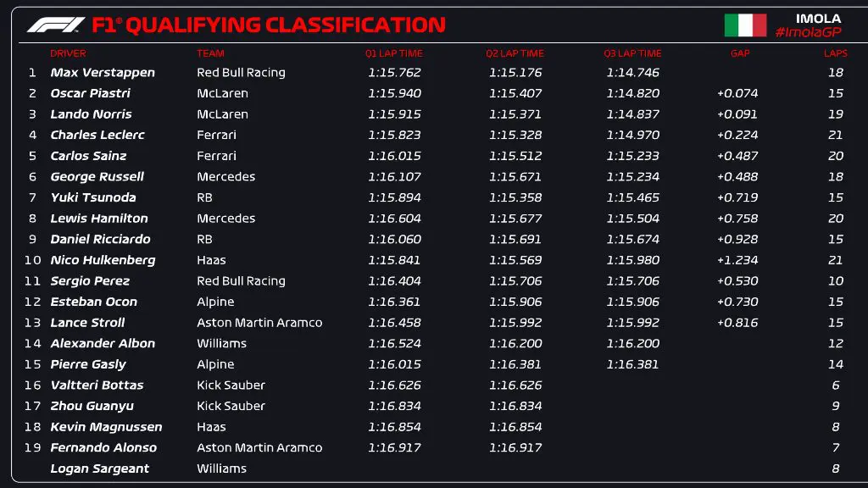Click Lewis Hamilton's Mercedes team label

[x=225, y=219]
